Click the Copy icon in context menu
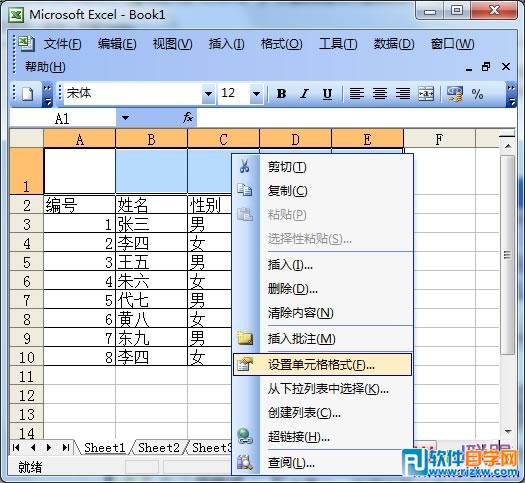The width and height of the screenshot is (525, 483). (245, 190)
